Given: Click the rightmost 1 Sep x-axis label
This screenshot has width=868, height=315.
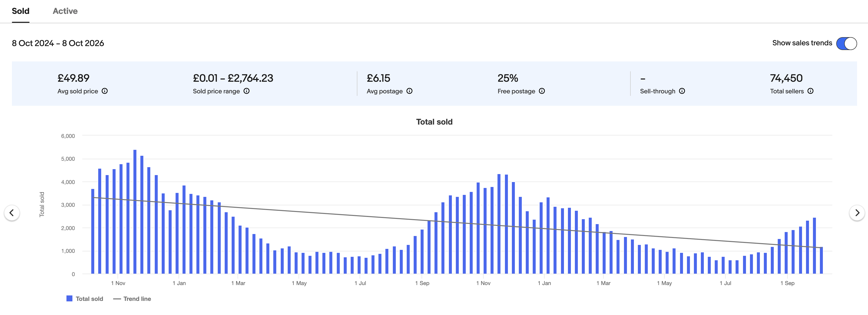Looking at the screenshot, I should click(787, 283).
